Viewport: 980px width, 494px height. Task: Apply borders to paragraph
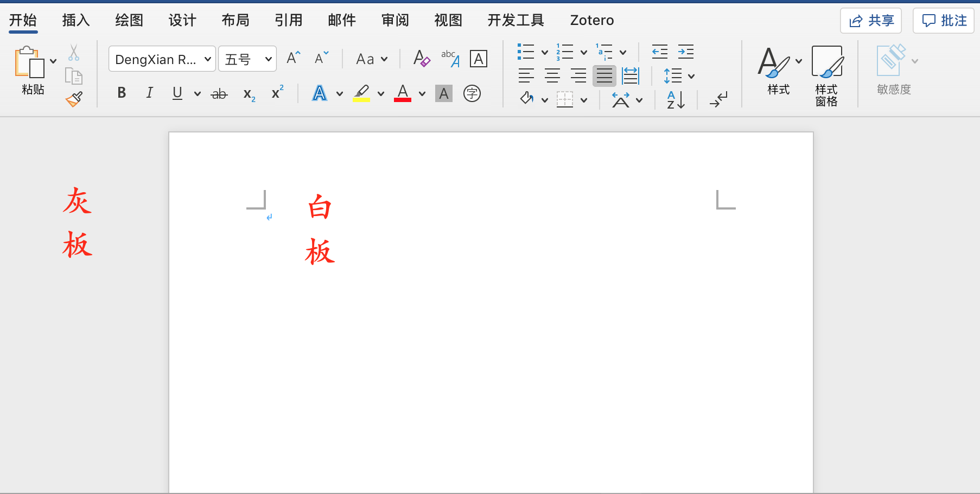(x=565, y=99)
